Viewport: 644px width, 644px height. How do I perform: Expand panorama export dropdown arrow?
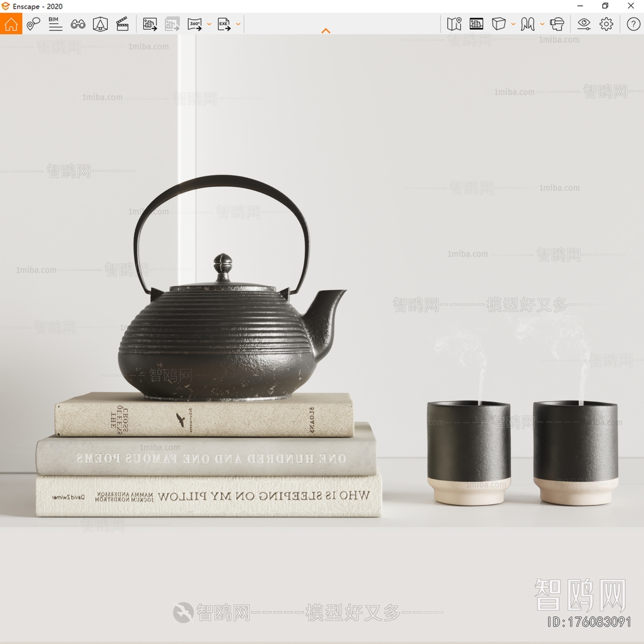209,24
